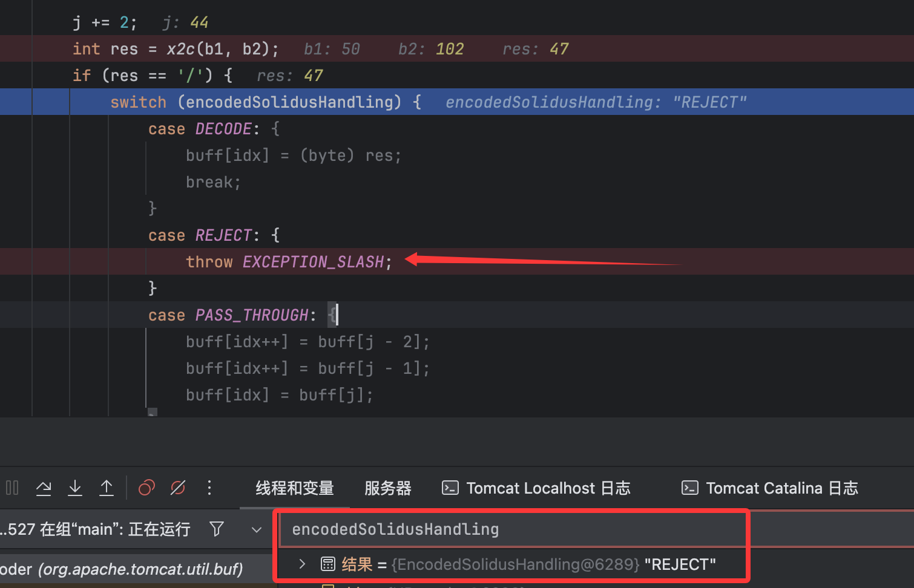Click the thread filter funnel icon

click(x=217, y=529)
